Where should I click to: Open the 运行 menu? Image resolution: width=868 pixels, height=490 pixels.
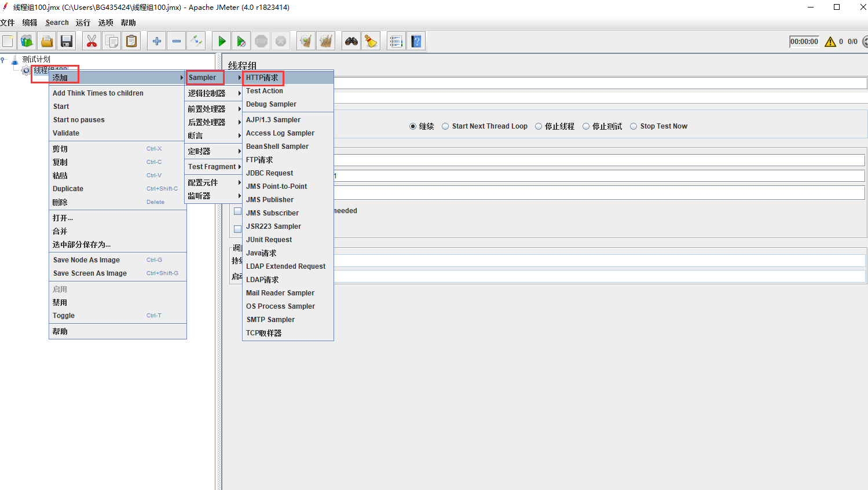(83, 23)
